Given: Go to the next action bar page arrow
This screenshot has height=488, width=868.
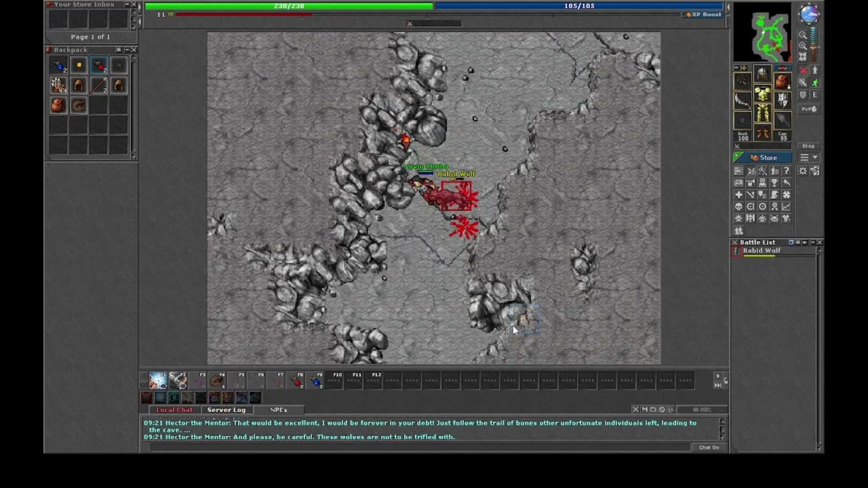Looking at the screenshot, I should click(717, 376).
